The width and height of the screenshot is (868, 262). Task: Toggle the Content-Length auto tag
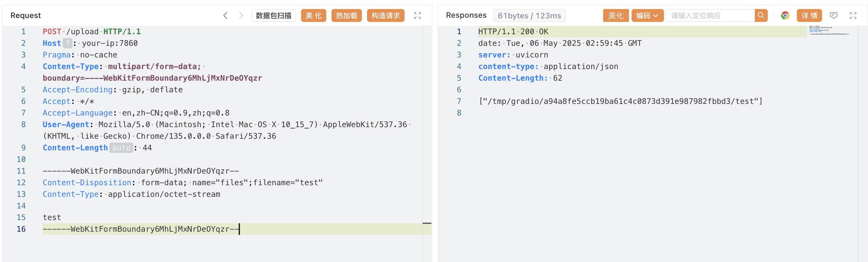pyautogui.click(x=121, y=148)
